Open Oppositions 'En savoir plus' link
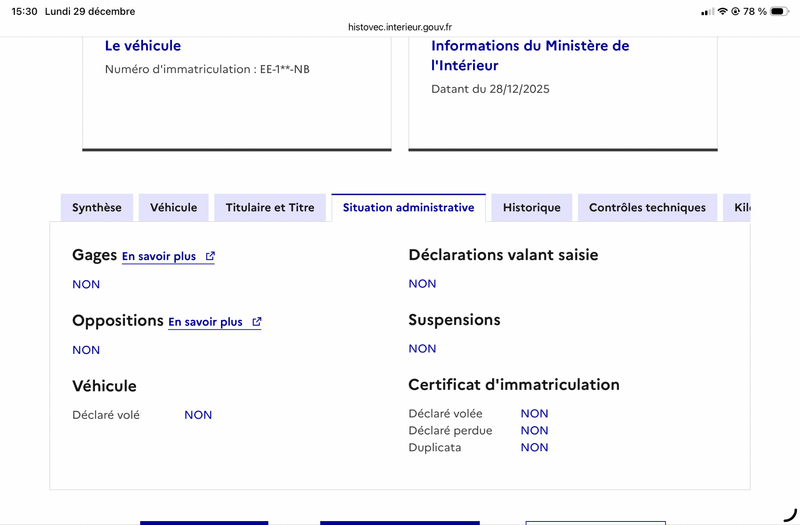 [x=205, y=323]
